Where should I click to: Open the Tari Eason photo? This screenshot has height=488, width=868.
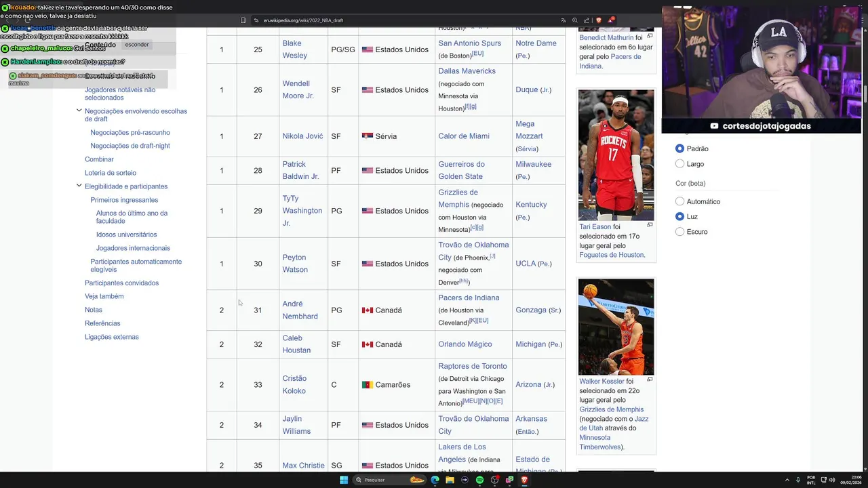(x=616, y=155)
